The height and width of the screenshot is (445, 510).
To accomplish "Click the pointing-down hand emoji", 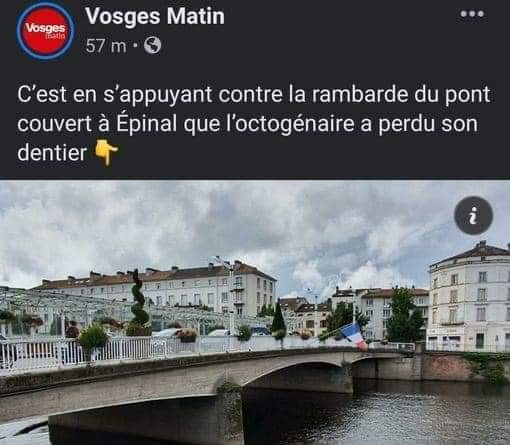I will click(x=106, y=152).
